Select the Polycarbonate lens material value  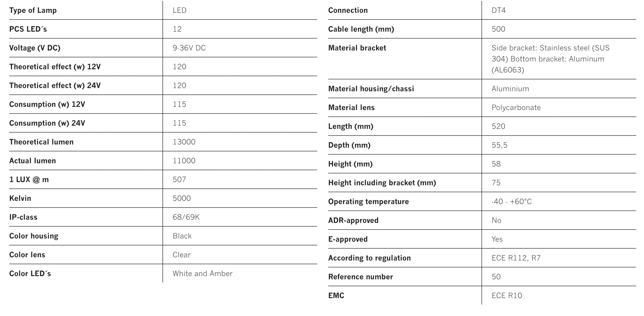point(516,108)
